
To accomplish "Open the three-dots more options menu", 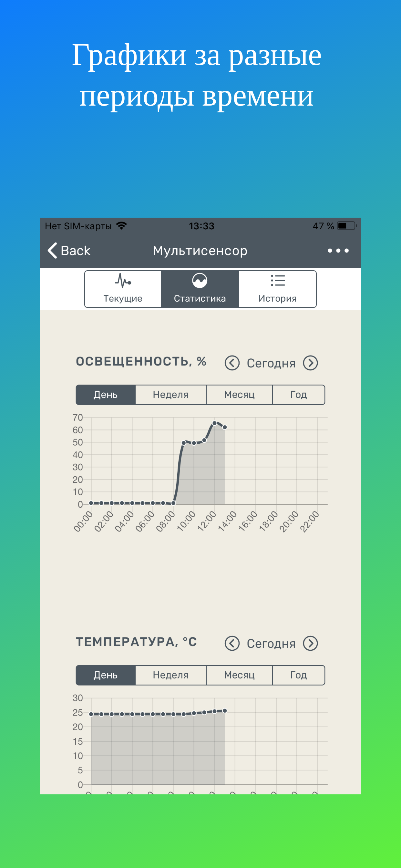I will pyautogui.click(x=338, y=250).
